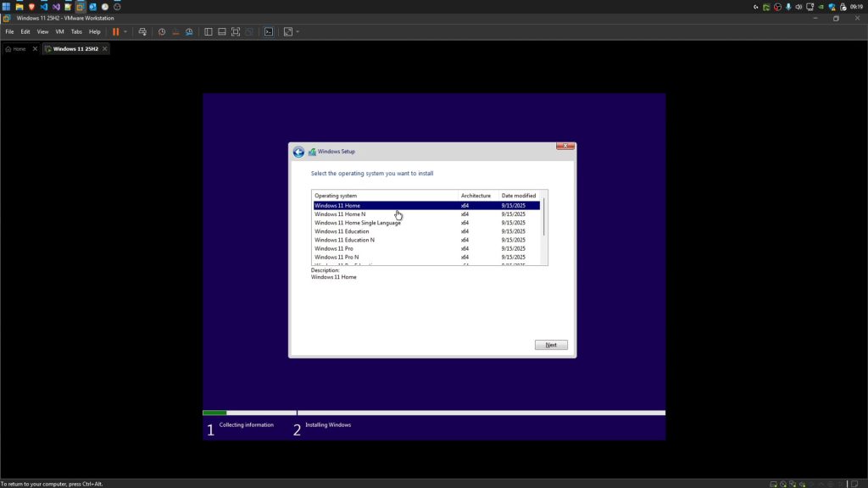Screen dimensions: 868x488
Task: Click Next in the Windows Setup dialog
Action: tap(551, 345)
